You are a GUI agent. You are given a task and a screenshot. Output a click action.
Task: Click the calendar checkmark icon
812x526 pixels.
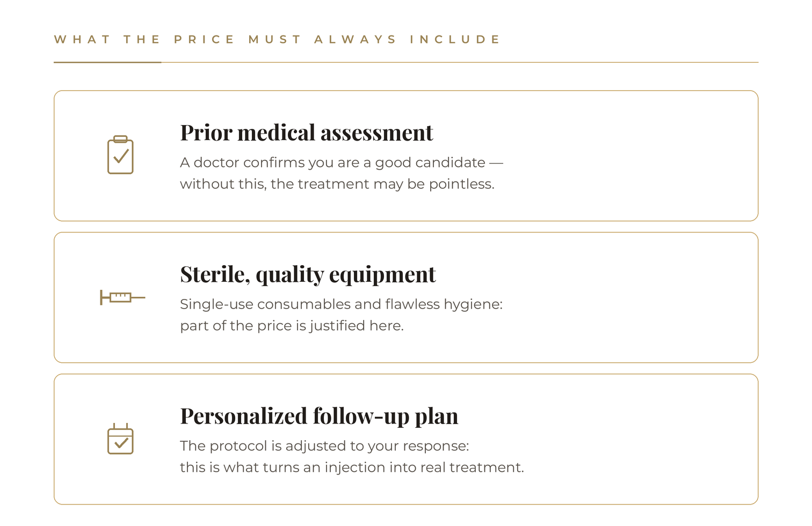click(120, 439)
